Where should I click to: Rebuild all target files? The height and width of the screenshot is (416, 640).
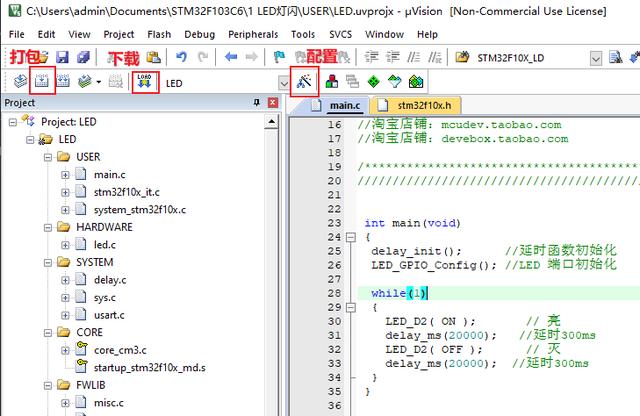pos(62,82)
